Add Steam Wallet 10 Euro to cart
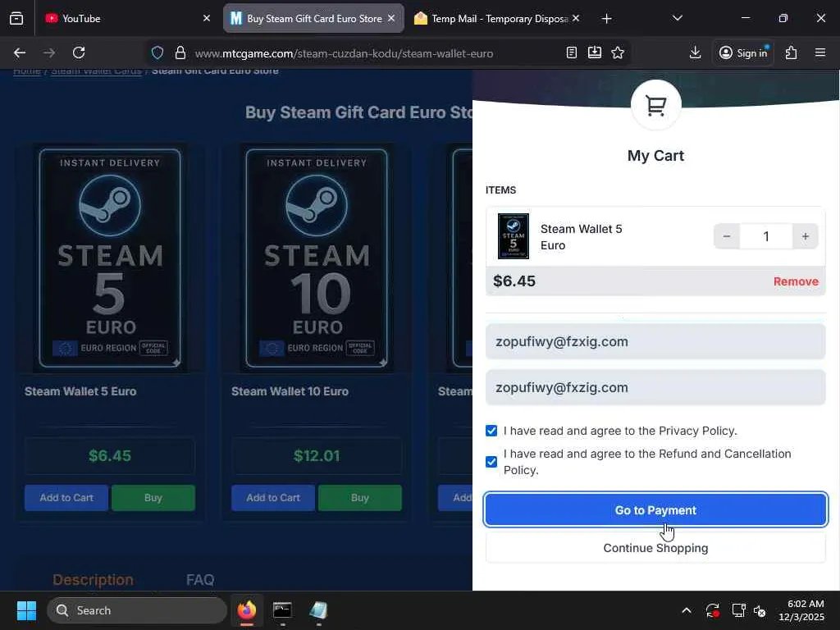This screenshot has width=840, height=630. click(273, 498)
